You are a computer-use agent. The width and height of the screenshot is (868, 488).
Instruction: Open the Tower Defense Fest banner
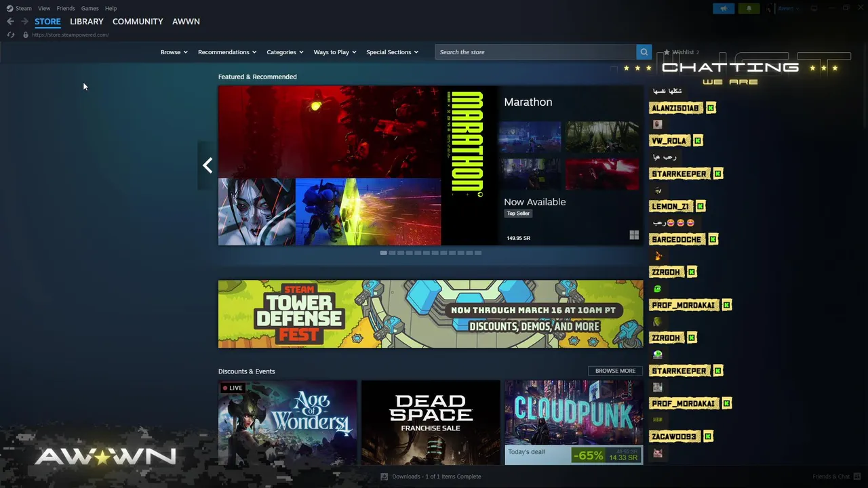431,314
